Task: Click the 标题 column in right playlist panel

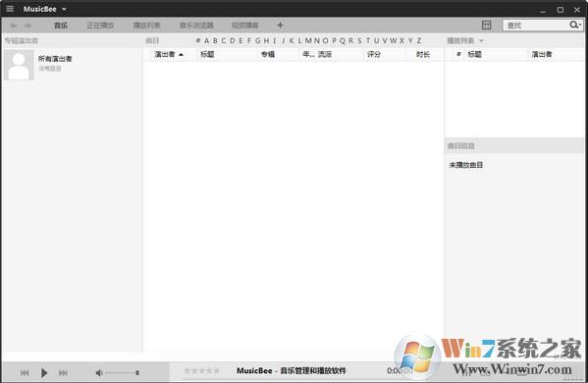Action: click(474, 54)
